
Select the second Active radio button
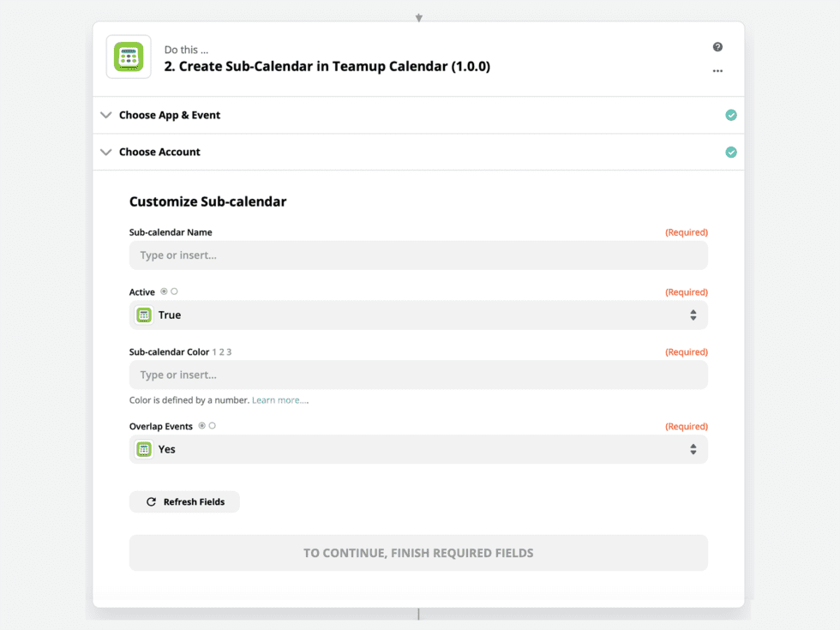pyautogui.click(x=174, y=291)
